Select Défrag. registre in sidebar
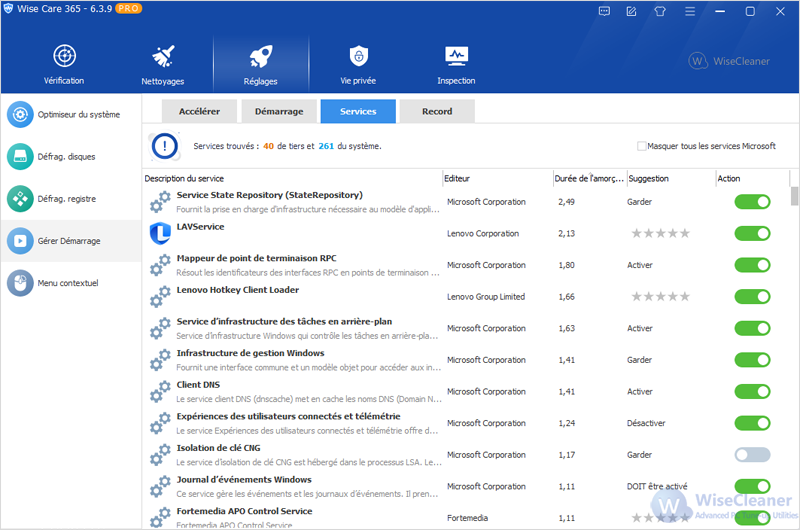This screenshot has width=800, height=530. [x=71, y=199]
